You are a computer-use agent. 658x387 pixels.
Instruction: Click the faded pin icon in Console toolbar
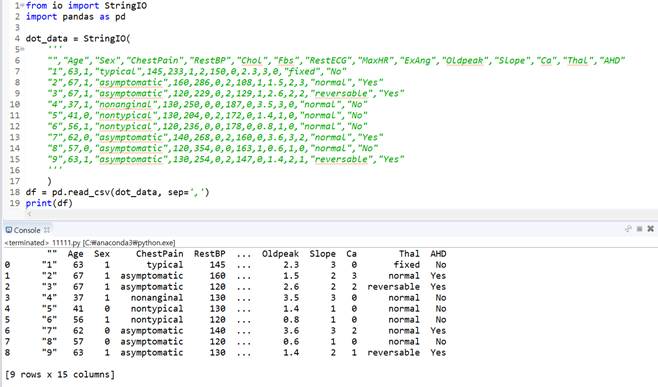tap(628, 229)
